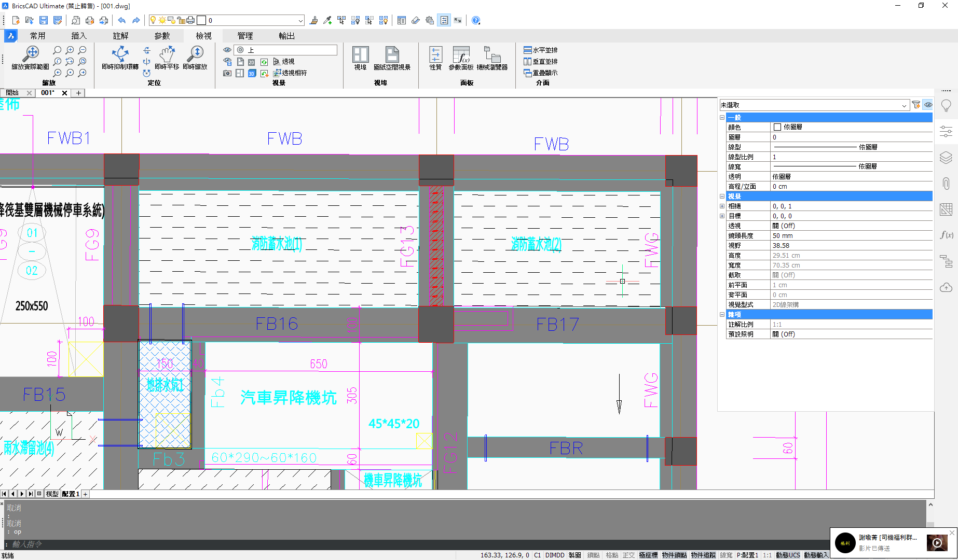958x560 pixels.
Task: Activate the 即時抑制環轉 orbit tool
Action: pyautogui.click(x=120, y=53)
